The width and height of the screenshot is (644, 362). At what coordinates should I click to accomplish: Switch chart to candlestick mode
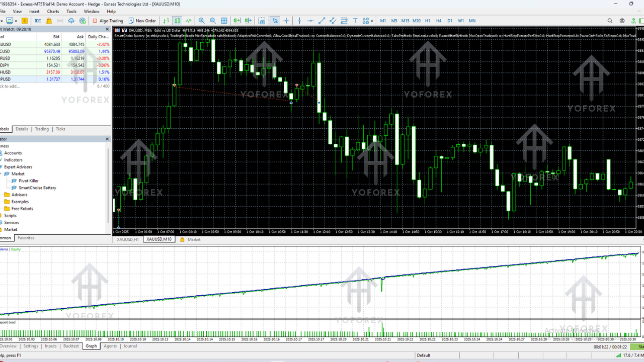coord(177,21)
